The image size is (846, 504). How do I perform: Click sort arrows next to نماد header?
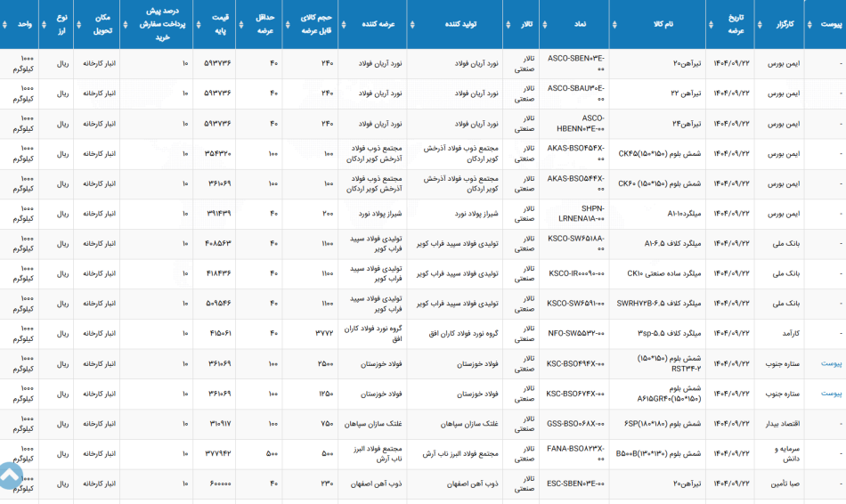pyautogui.click(x=544, y=24)
